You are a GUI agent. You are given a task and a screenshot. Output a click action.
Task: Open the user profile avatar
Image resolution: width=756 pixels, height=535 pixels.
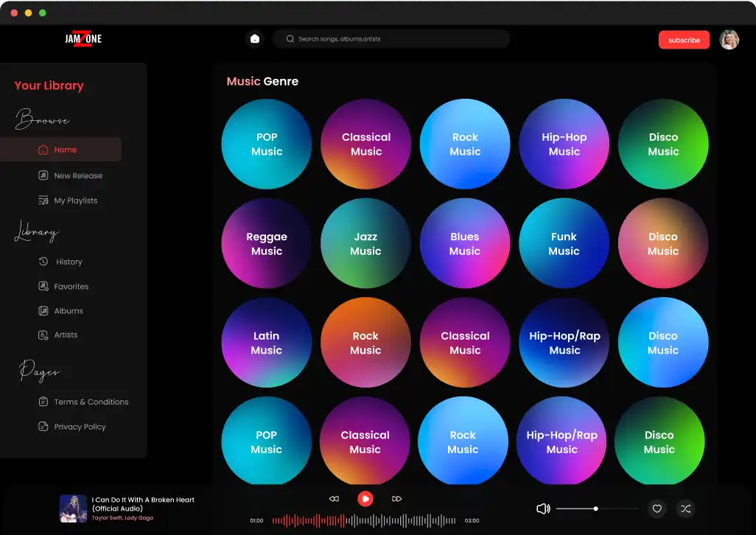click(729, 40)
